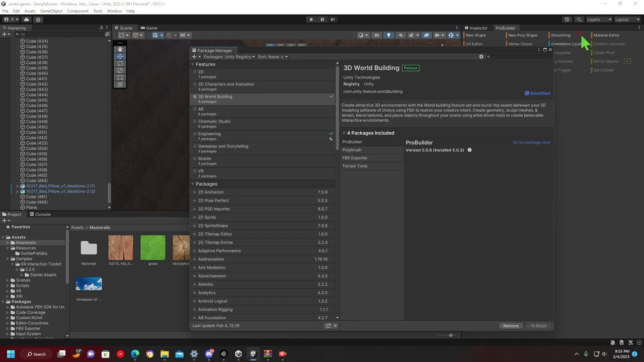Open the package store icon in top toolbar
This screenshot has height=362, width=644.
pos(38,20)
